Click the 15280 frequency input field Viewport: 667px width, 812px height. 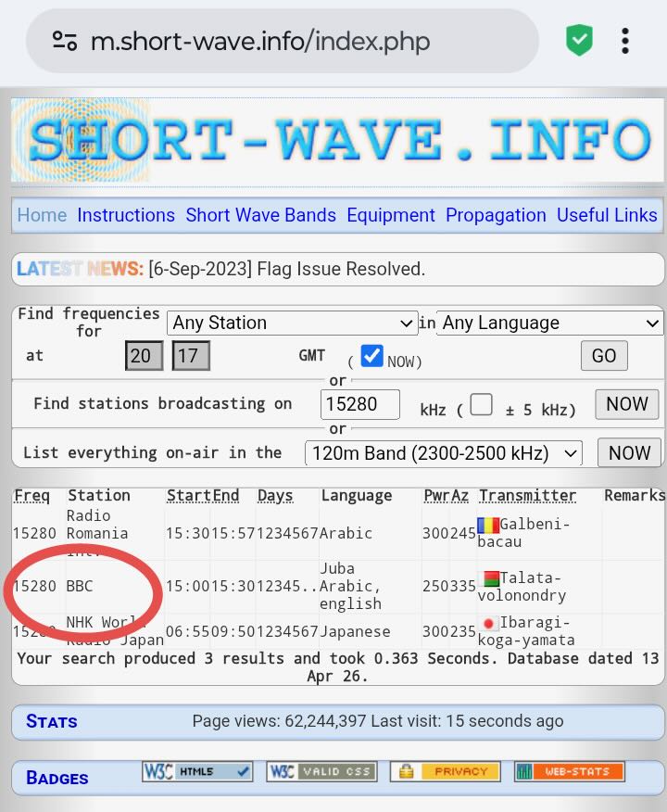click(x=360, y=405)
